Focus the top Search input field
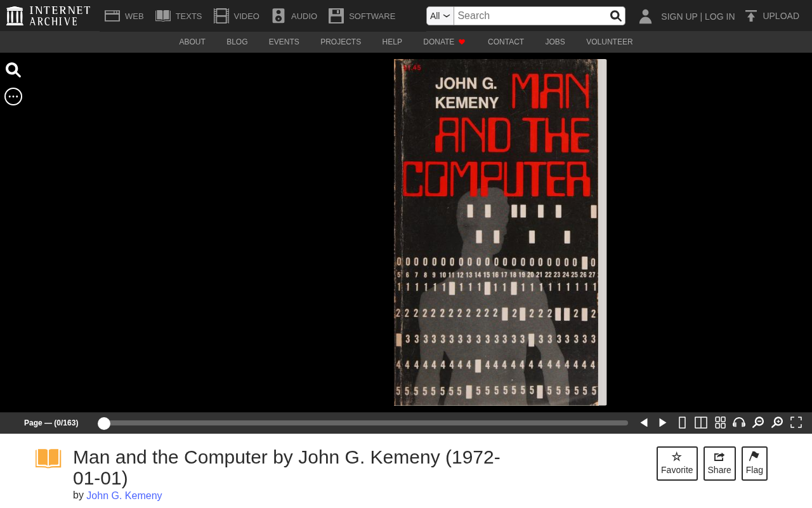Viewport: 812px width, 508px height. click(531, 16)
